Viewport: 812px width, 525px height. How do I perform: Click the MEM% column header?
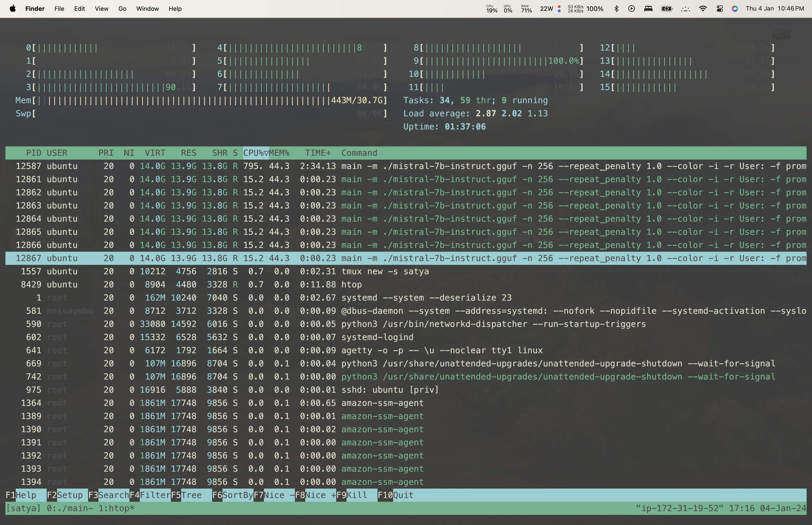point(279,153)
